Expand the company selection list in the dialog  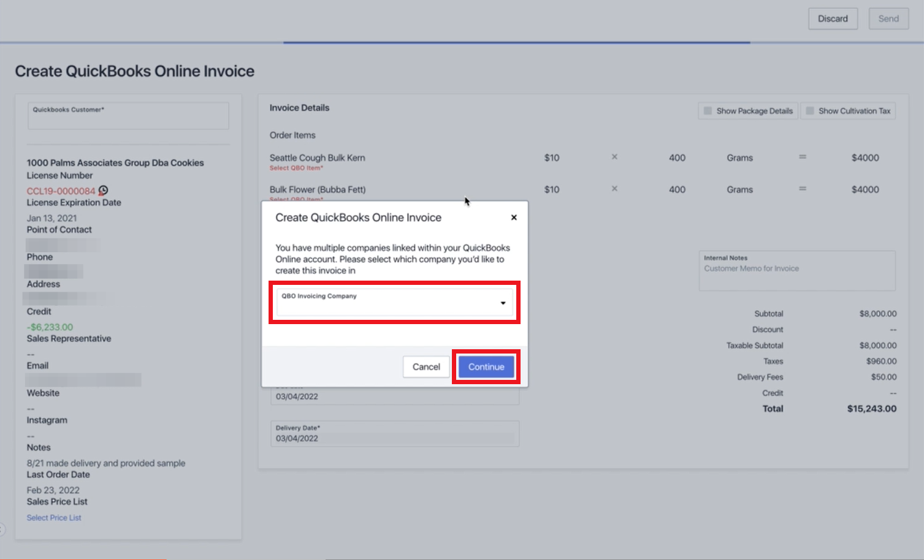pos(502,302)
